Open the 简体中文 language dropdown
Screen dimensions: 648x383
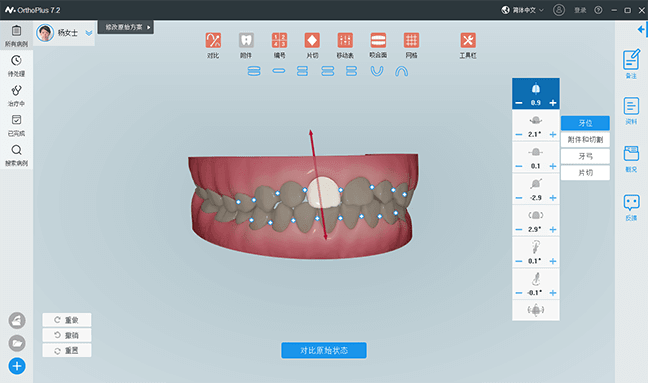[523, 10]
